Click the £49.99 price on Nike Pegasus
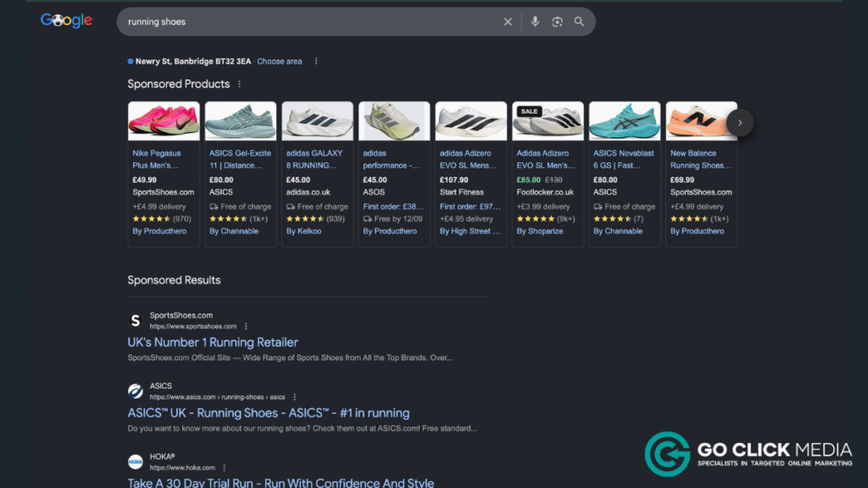The width and height of the screenshot is (868, 488). [x=144, y=180]
